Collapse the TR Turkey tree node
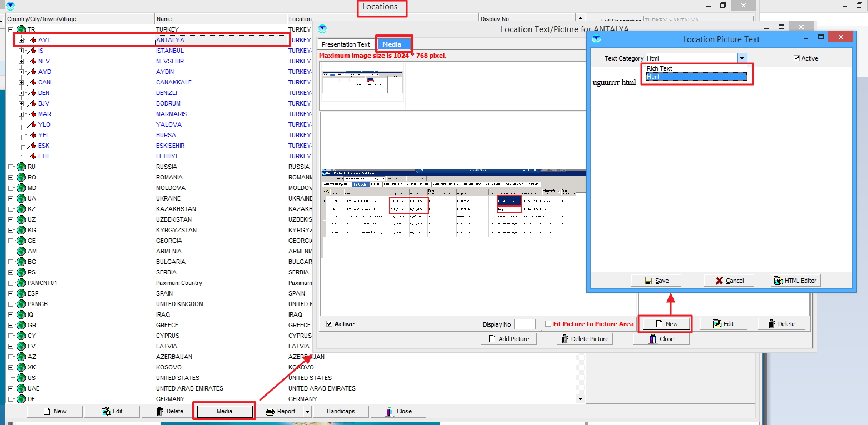Image resolution: width=868 pixels, height=425 pixels. pos(11,29)
